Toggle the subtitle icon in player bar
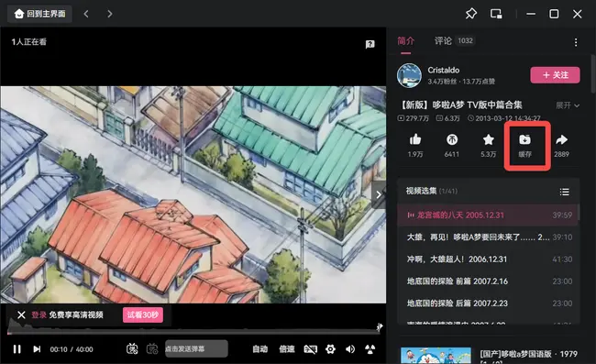Image resolution: width=596 pixels, height=364 pixels. pyautogui.click(x=310, y=348)
